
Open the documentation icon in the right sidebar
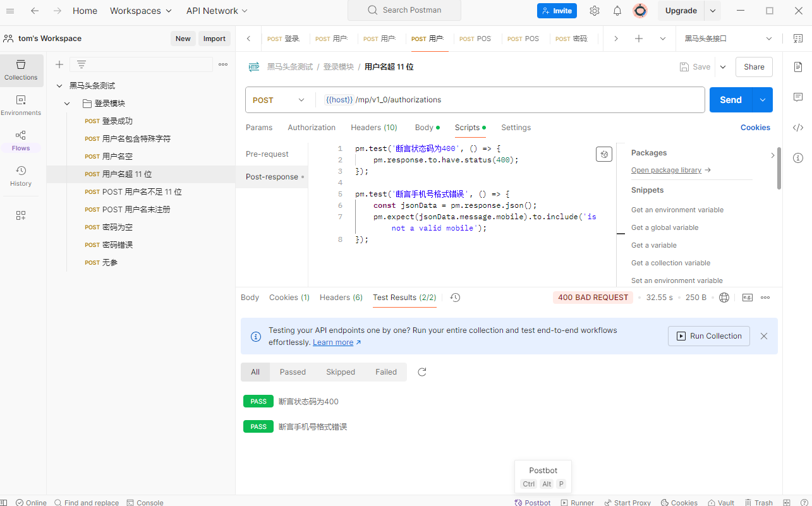point(798,67)
